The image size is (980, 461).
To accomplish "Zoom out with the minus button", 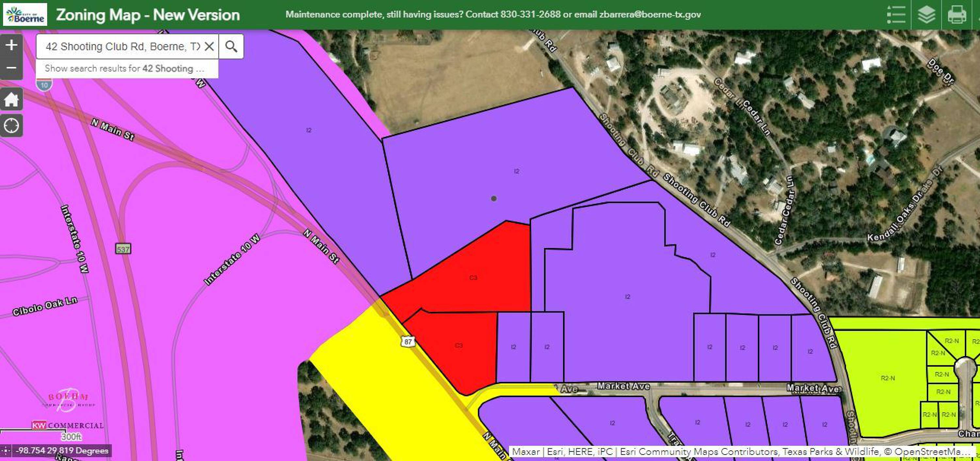I will point(11,68).
